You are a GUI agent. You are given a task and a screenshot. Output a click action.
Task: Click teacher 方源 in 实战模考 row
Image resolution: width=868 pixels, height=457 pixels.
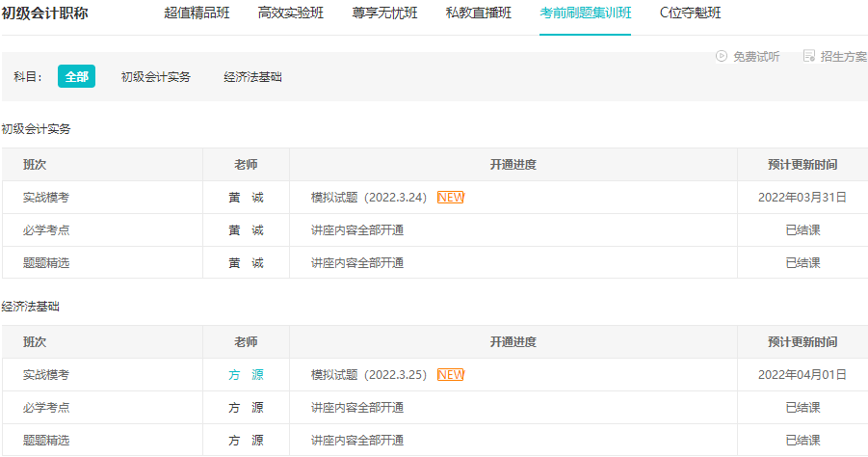[x=246, y=375]
